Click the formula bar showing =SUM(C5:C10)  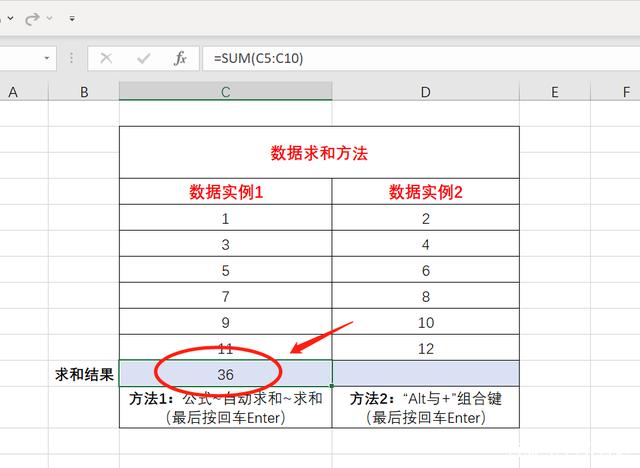pyautogui.click(x=421, y=58)
